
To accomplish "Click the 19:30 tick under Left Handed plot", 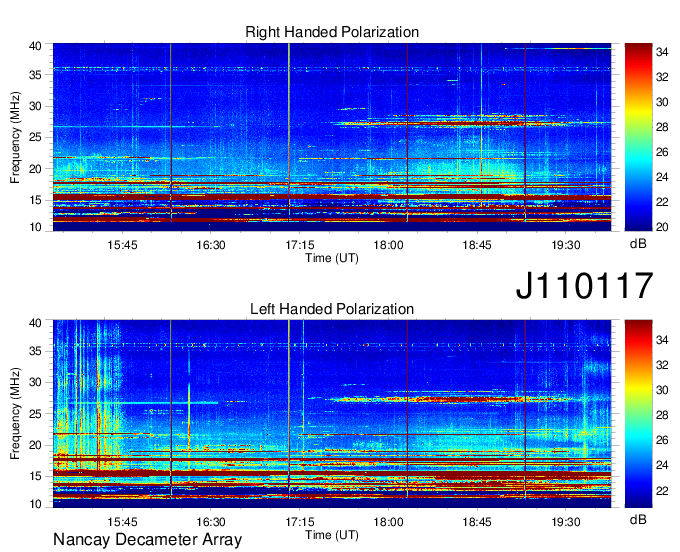I will click(x=566, y=522).
